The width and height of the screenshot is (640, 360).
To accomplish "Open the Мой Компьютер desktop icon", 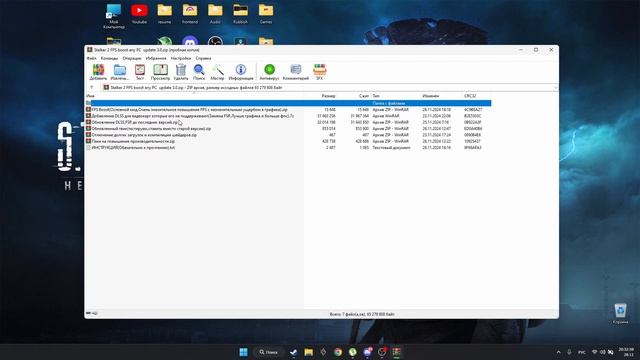I will pos(114,16).
